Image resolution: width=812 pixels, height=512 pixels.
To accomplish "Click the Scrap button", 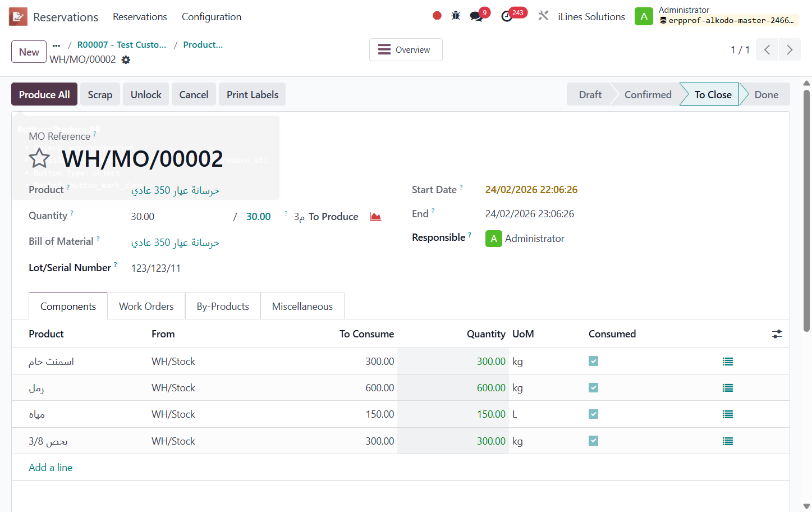I will click(x=100, y=94).
